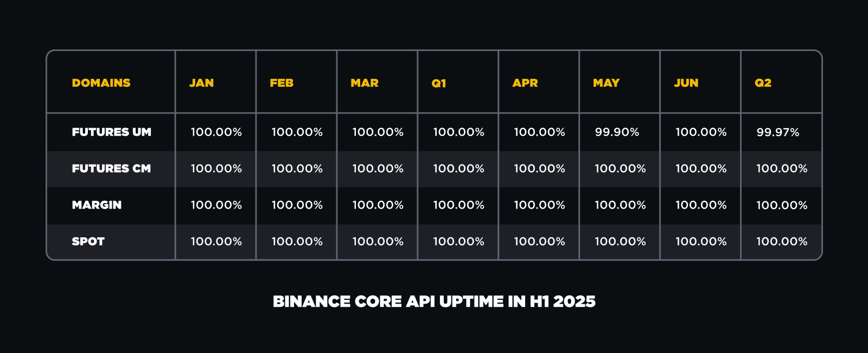This screenshot has height=353, width=868.
Task: Select the APR column header
Action: click(525, 83)
